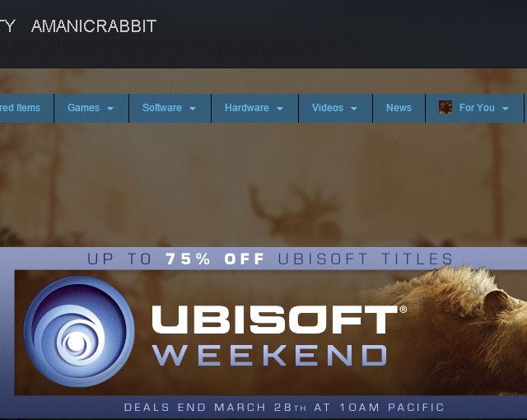Open the Software store menu
The width and height of the screenshot is (527, 420).
click(170, 108)
